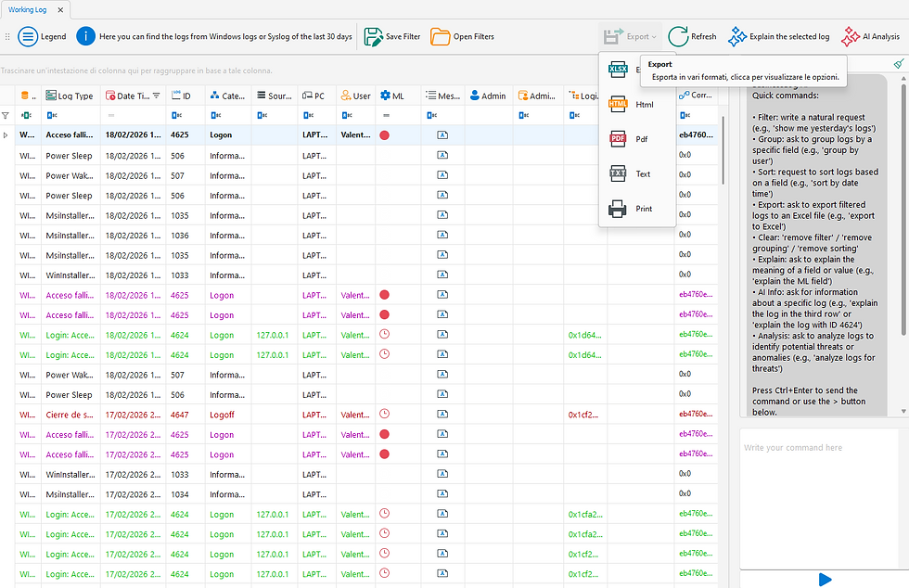Open the Log Type filter operator selector

coord(52,115)
